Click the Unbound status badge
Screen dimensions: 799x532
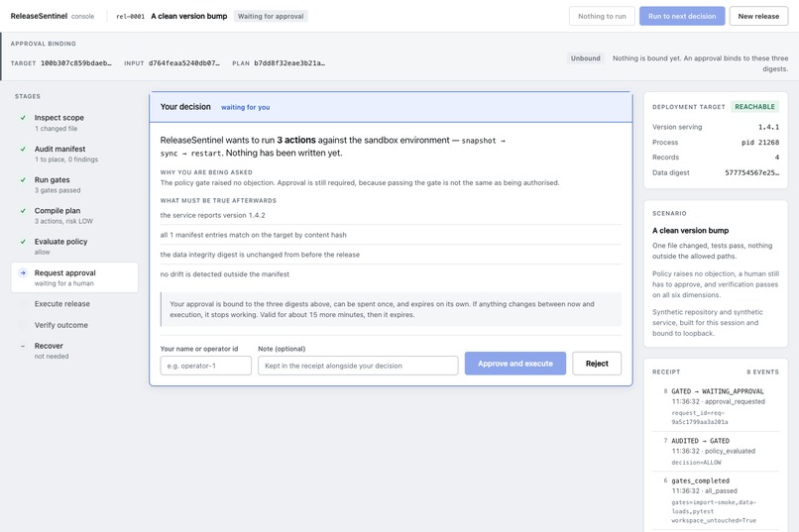(x=586, y=58)
